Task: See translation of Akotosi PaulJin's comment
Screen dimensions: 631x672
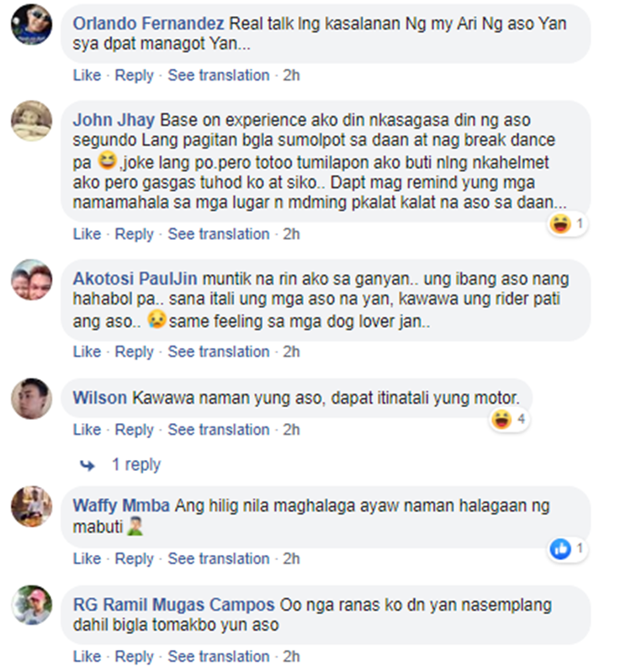Action: click(x=219, y=352)
